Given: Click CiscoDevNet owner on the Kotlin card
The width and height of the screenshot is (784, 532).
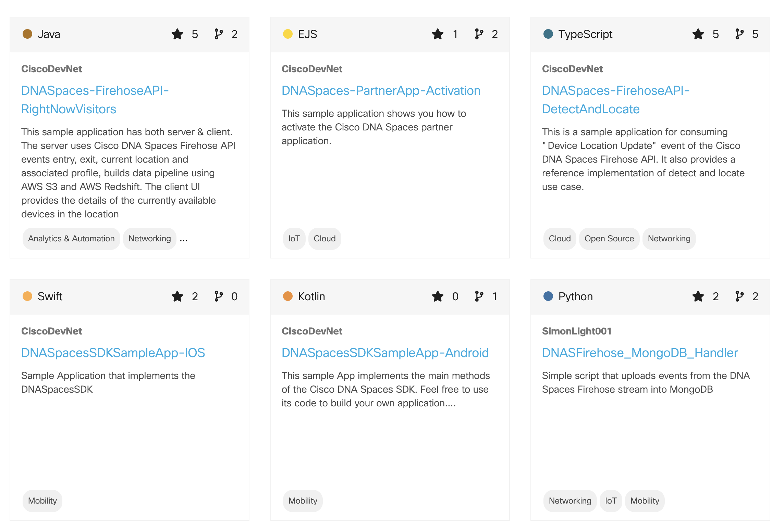Looking at the screenshot, I should pos(312,331).
